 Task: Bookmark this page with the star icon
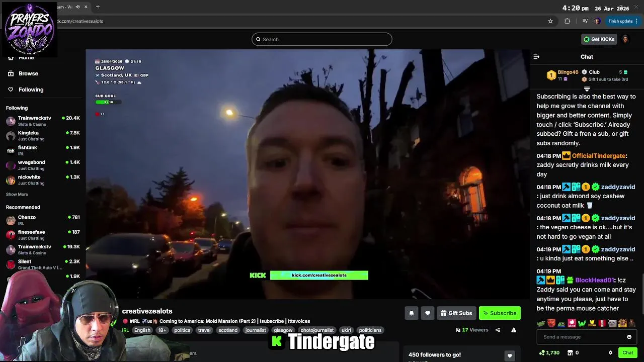pos(550,21)
